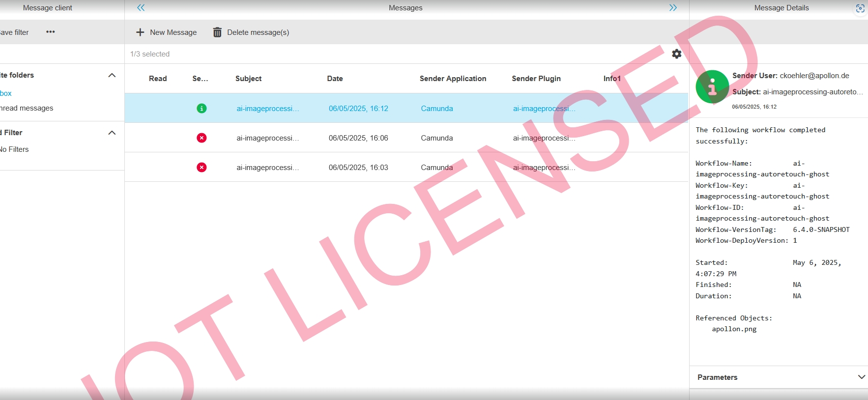This screenshot has width=868, height=400.
Task: Click Sender Plugin cell in the 16:03 row
Action: [544, 168]
